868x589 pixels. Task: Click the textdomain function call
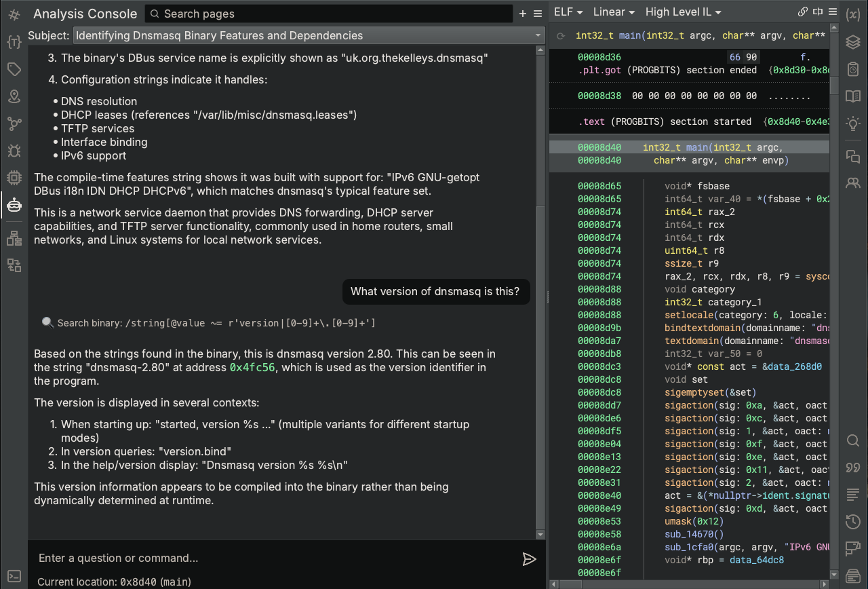746,341
